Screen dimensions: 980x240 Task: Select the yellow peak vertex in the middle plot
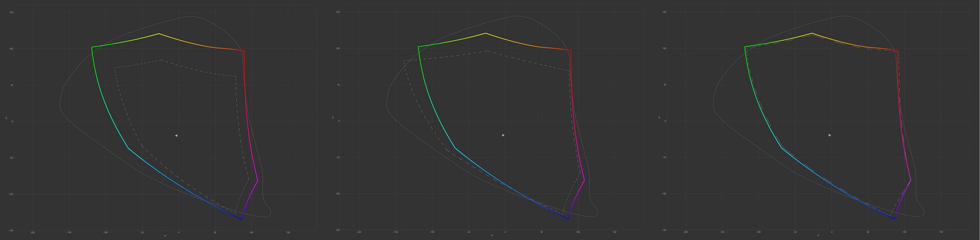(485, 34)
